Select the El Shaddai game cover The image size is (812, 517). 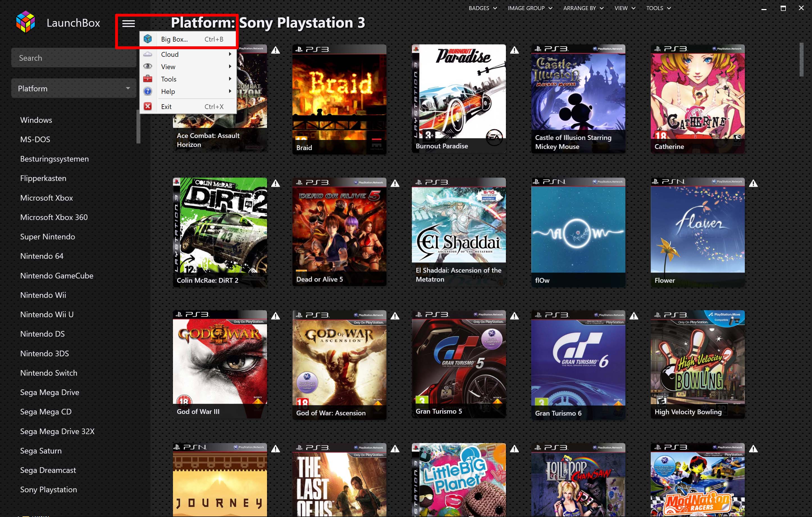click(459, 232)
